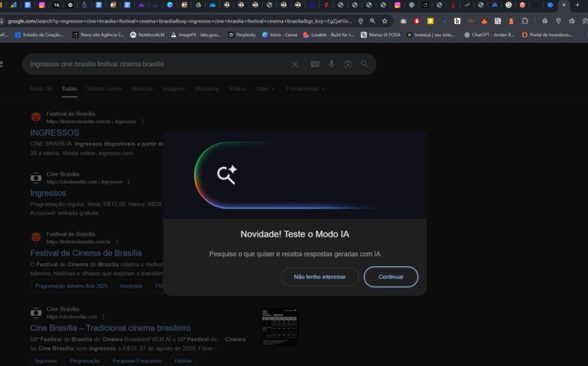Switch to the OneDrive cloud tab
Viewport: 588px width, 366px height.
(x=213, y=5)
